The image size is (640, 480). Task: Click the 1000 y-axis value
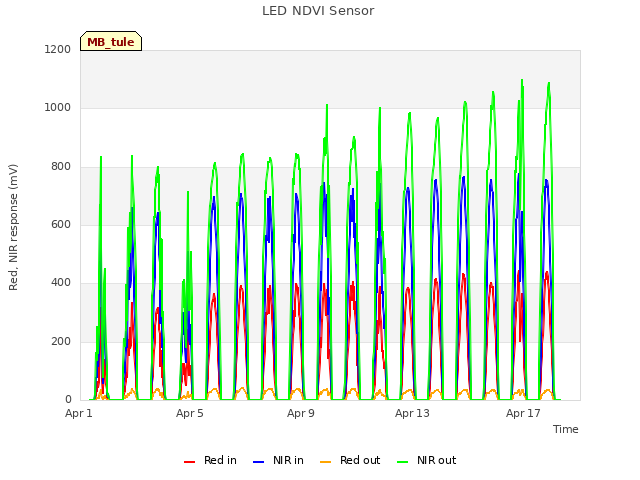(x=58, y=107)
